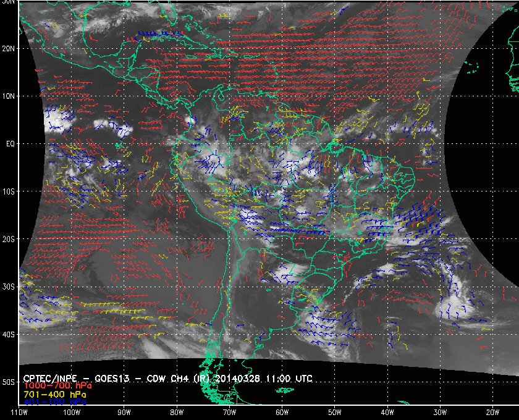This screenshot has width=519, height=420.
Task: Select the 30S latitude label
Action: [8, 287]
